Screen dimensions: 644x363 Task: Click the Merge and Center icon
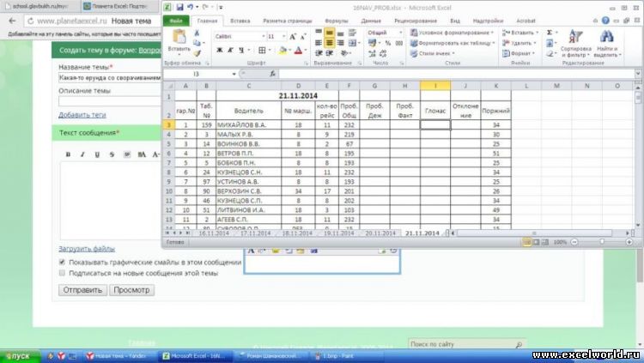(352, 42)
